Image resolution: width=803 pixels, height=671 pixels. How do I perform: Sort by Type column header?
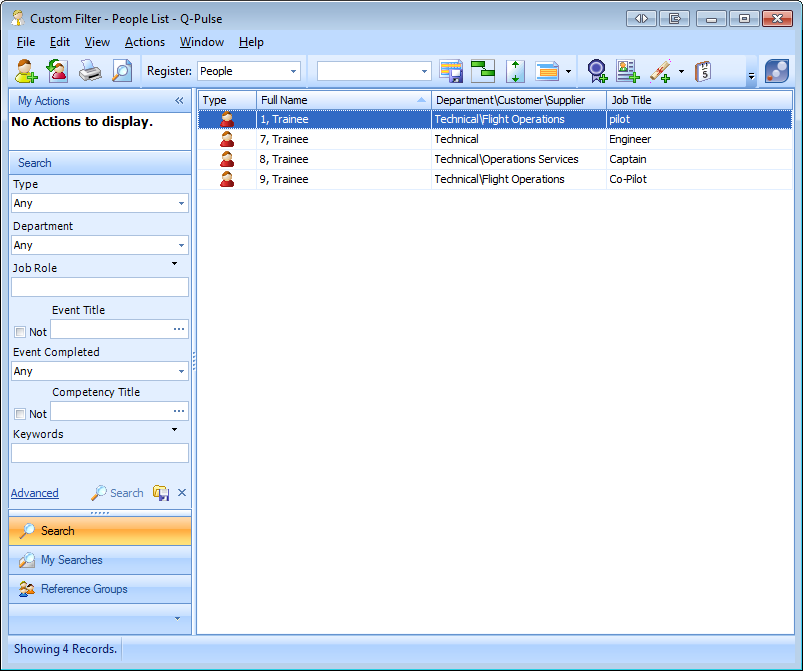coord(227,100)
